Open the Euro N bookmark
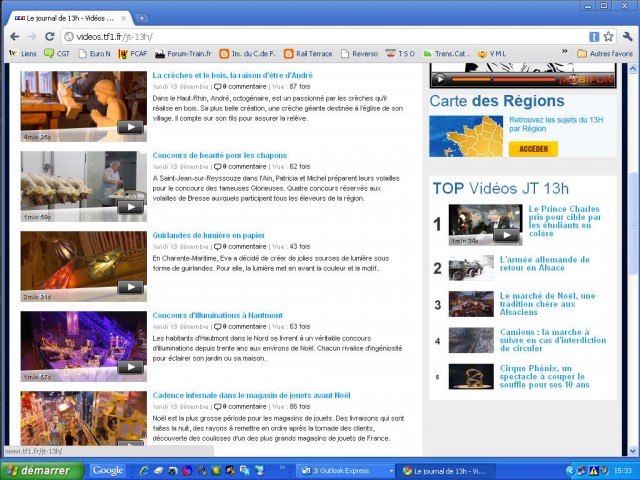 tap(94, 53)
